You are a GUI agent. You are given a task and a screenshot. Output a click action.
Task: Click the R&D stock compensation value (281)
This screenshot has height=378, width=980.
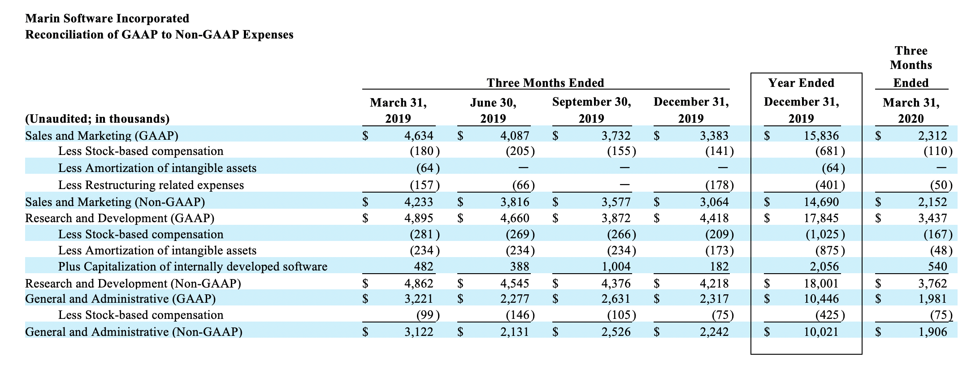point(425,234)
